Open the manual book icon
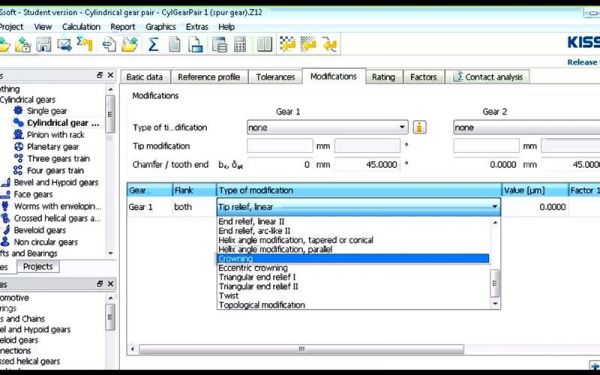600x375 pixels. click(264, 45)
